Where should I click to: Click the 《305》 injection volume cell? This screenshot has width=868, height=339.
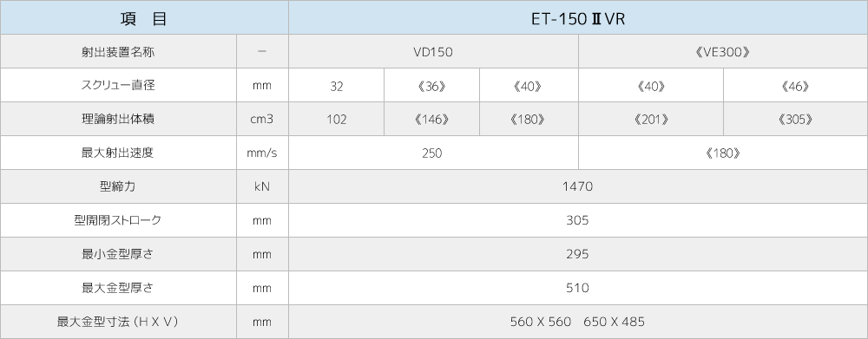pos(795,120)
